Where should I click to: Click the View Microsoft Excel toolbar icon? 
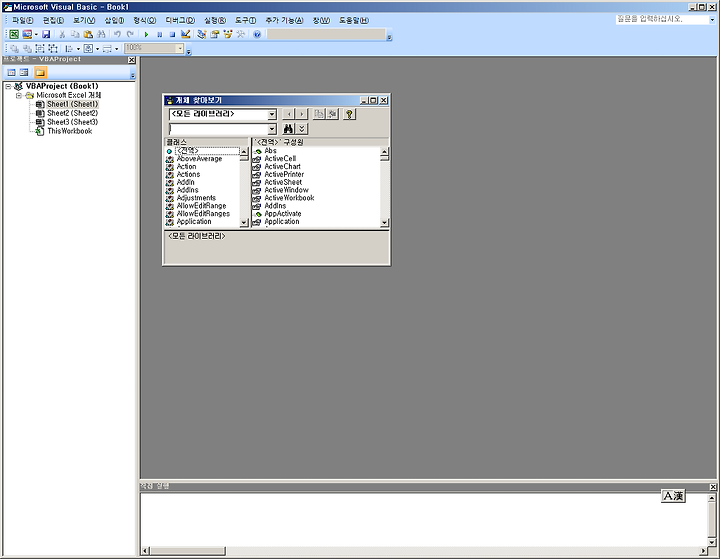coord(14,34)
